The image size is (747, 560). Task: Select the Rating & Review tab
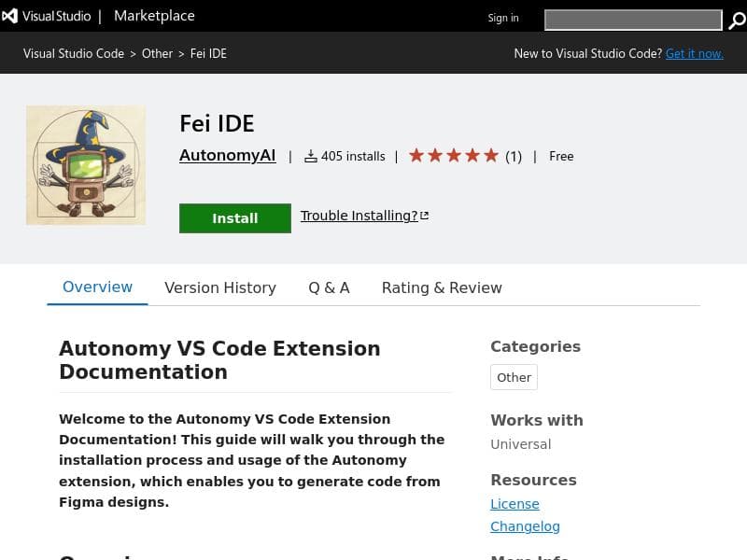(x=442, y=287)
